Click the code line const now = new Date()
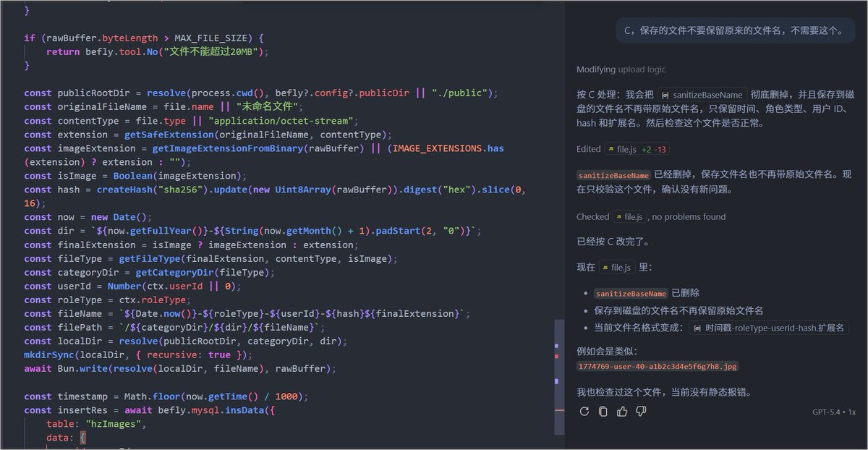 pyautogui.click(x=88, y=217)
